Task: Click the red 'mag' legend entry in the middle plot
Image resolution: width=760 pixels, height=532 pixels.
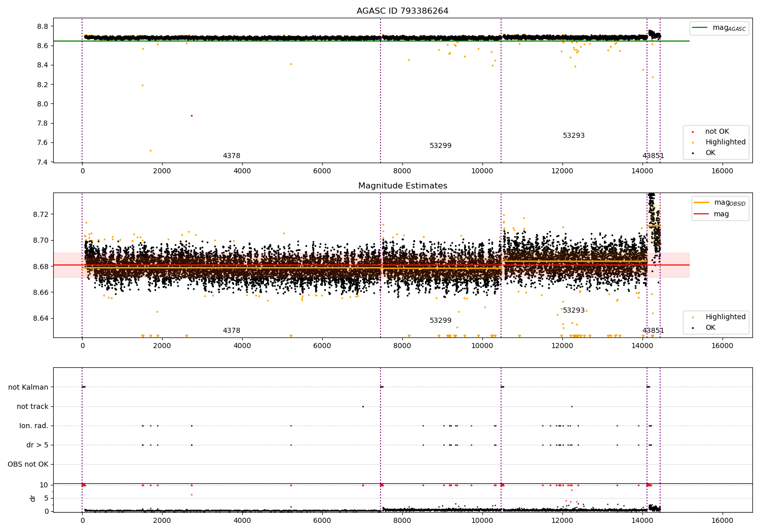Action: (x=712, y=214)
